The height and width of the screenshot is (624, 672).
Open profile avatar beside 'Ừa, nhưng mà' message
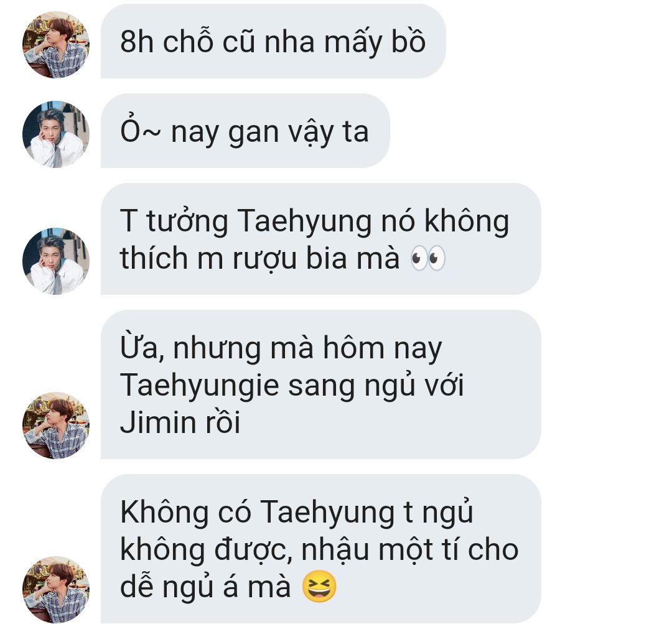point(56,425)
